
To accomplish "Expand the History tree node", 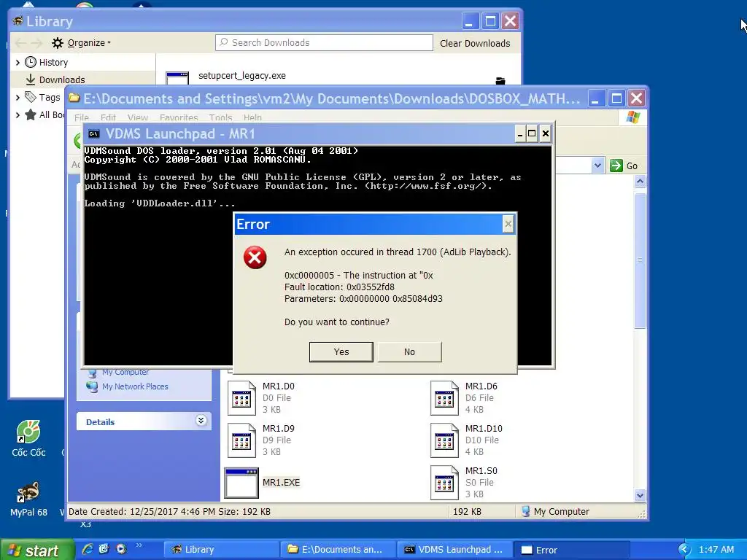I will [x=18, y=63].
